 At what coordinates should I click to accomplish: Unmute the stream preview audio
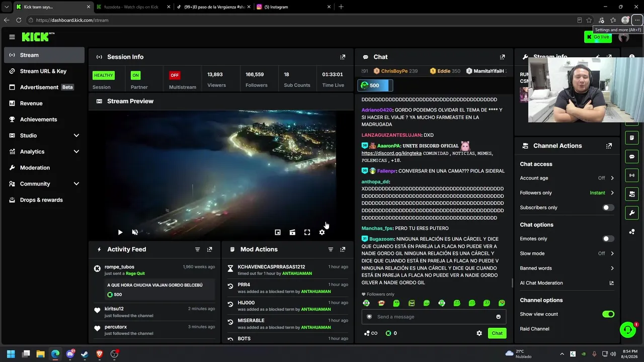[x=135, y=232]
